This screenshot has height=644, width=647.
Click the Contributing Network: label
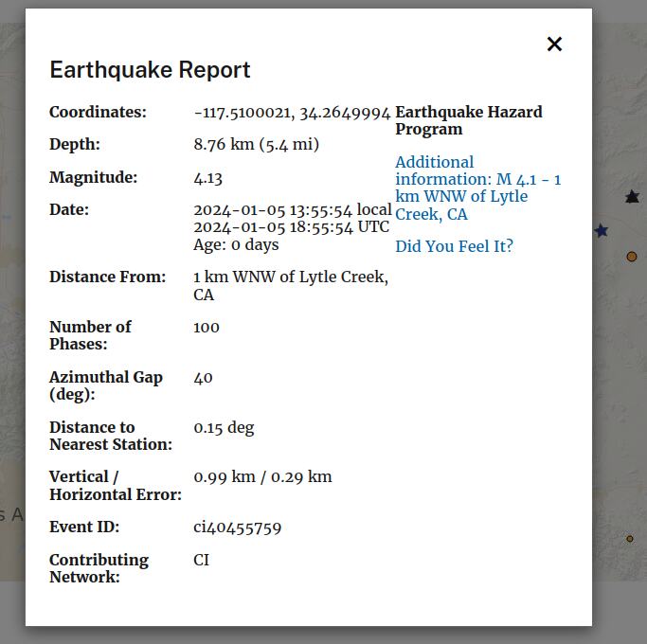tap(99, 568)
